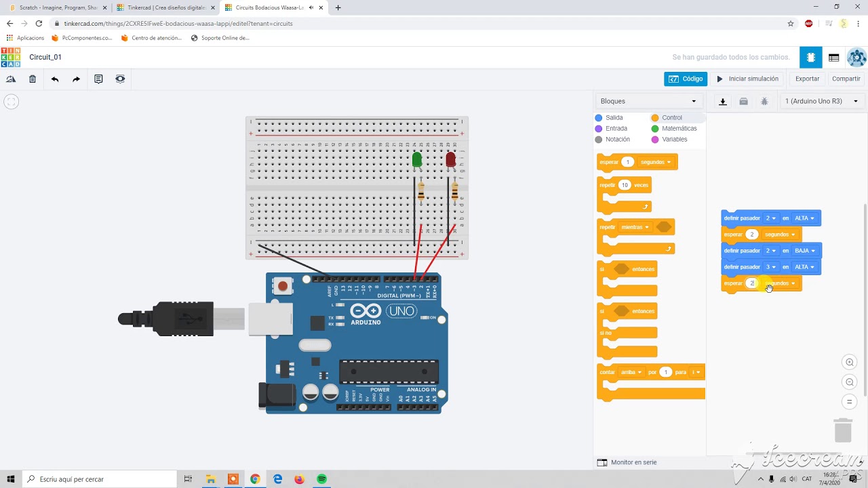This screenshot has width=868, height=488.
Task: Switch to the Scratch browser tab
Action: [x=58, y=7]
